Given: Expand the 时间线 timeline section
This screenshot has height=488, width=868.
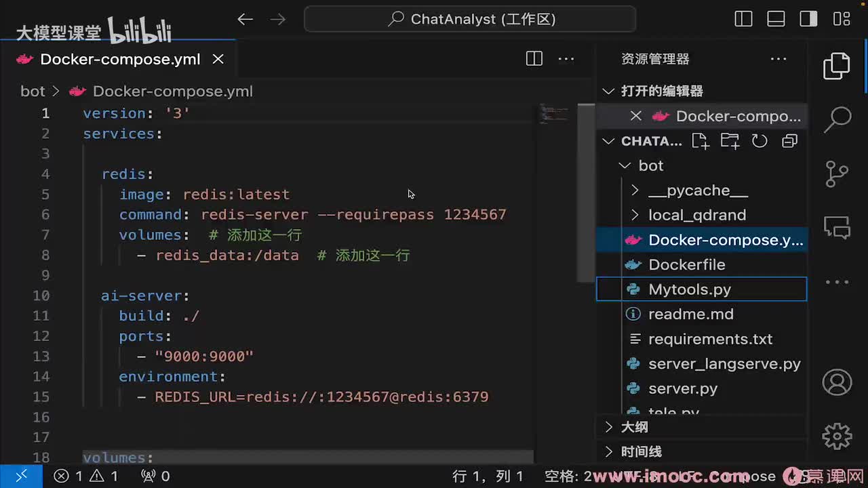Looking at the screenshot, I should (x=702, y=451).
